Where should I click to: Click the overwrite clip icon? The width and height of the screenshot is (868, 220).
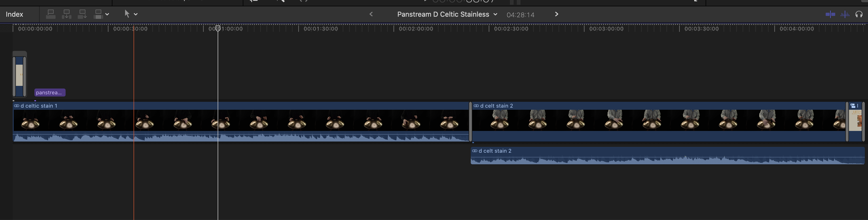[98, 14]
